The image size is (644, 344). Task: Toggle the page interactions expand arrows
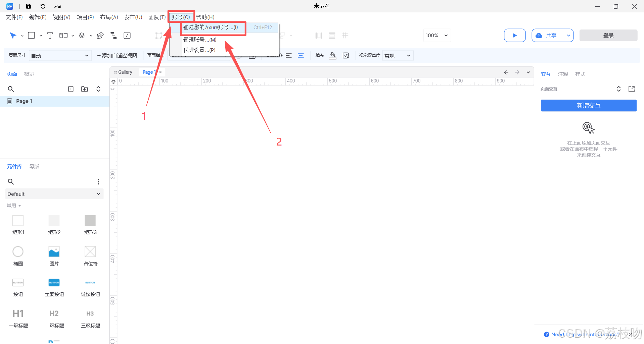[x=619, y=89]
